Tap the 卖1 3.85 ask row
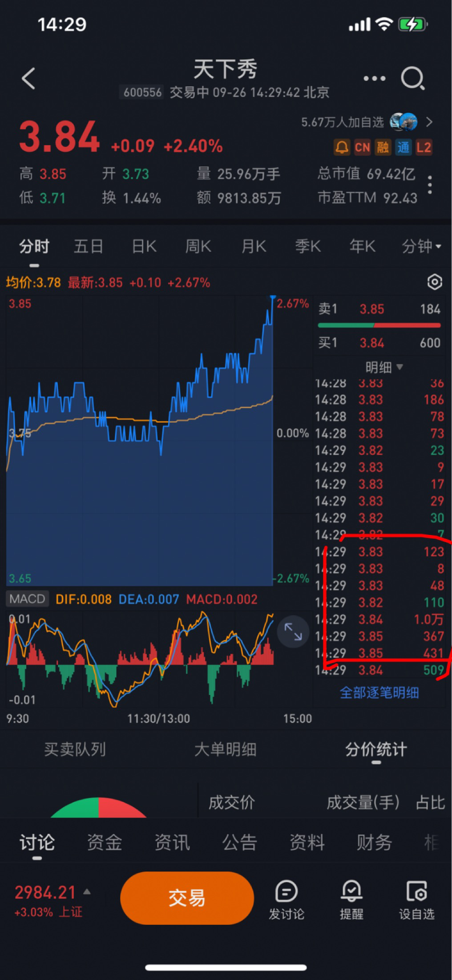This screenshot has height=980, width=452. click(379, 309)
